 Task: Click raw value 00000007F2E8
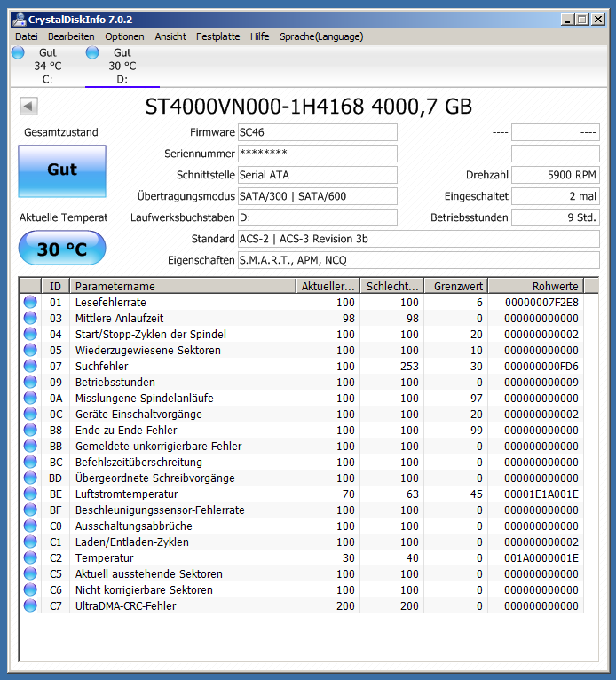[541, 302]
